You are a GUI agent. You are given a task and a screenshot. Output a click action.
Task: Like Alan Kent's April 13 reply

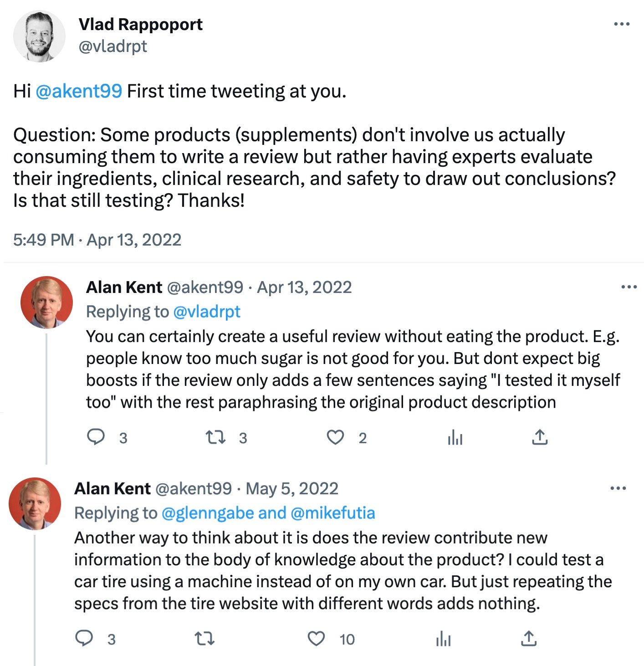click(x=336, y=437)
